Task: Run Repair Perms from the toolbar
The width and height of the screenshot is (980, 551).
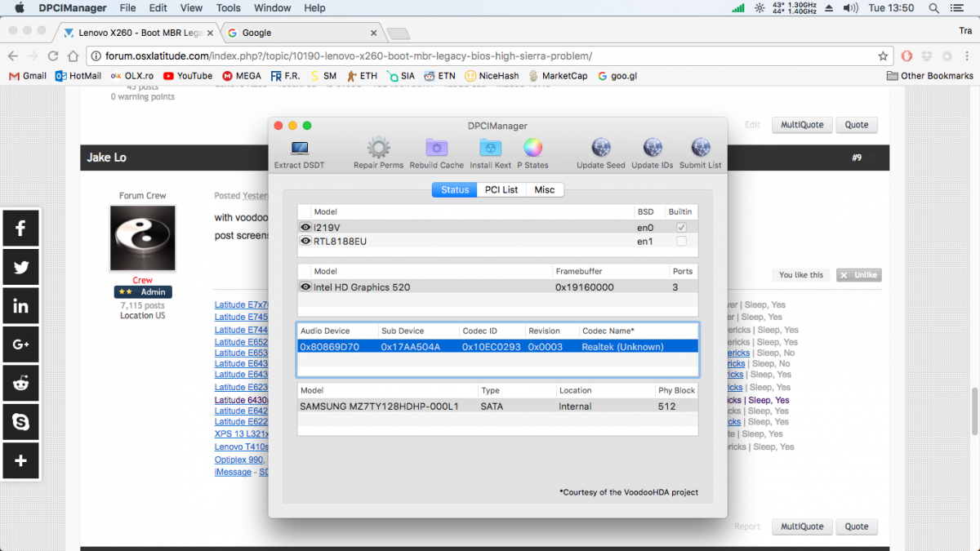Action: tap(378, 149)
